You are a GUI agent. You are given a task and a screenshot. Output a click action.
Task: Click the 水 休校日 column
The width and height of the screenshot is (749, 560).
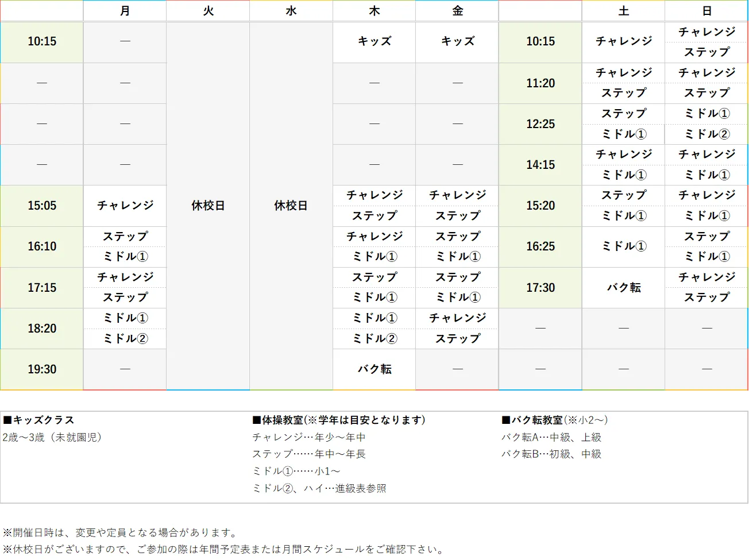291,206
